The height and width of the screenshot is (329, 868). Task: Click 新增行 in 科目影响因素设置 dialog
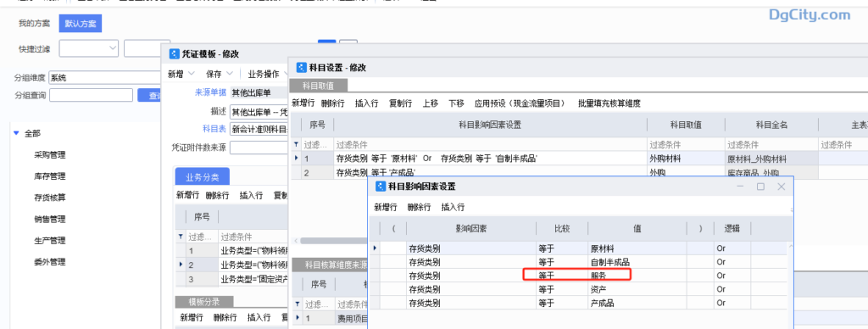click(x=386, y=207)
